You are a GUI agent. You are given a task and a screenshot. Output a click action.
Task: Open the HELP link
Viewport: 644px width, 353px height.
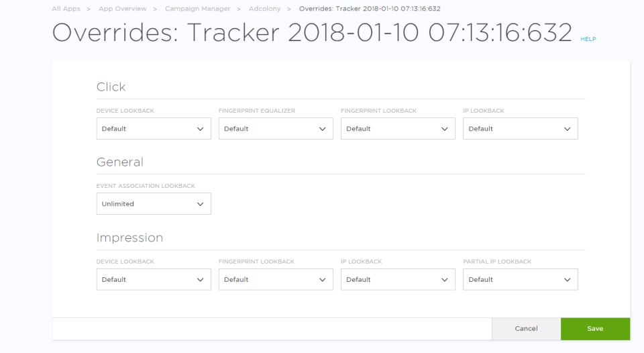[x=588, y=40]
